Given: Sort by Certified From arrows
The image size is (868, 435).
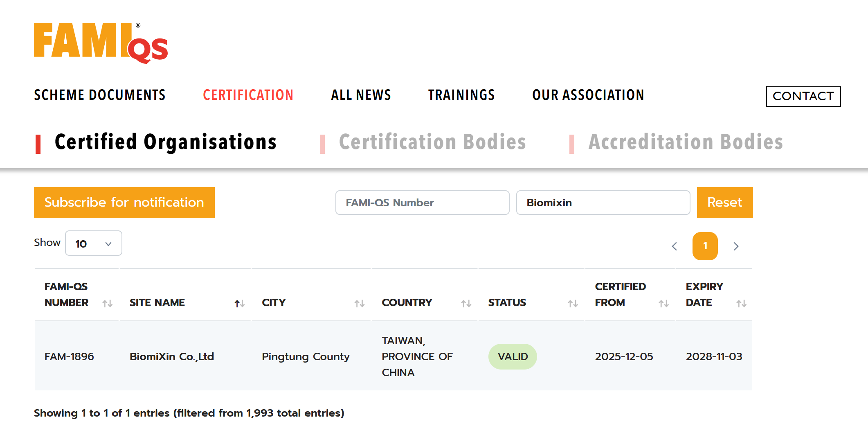Looking at the screenshot, I should [663, 303].
